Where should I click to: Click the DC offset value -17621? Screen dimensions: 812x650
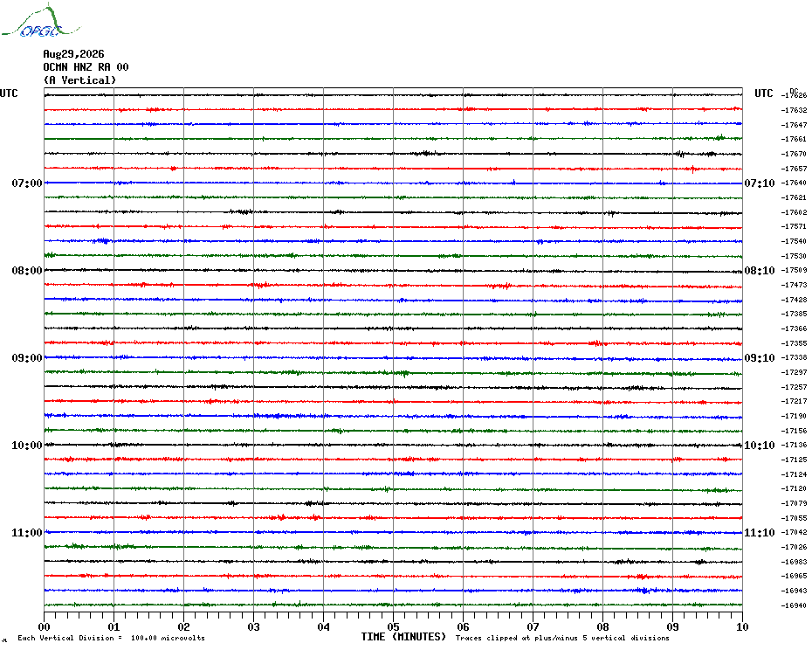pos(795,197)
